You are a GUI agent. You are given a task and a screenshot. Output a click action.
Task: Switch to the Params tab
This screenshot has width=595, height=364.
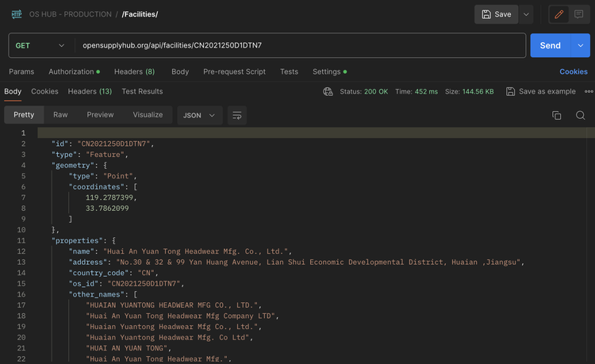[x=22, y=71]
